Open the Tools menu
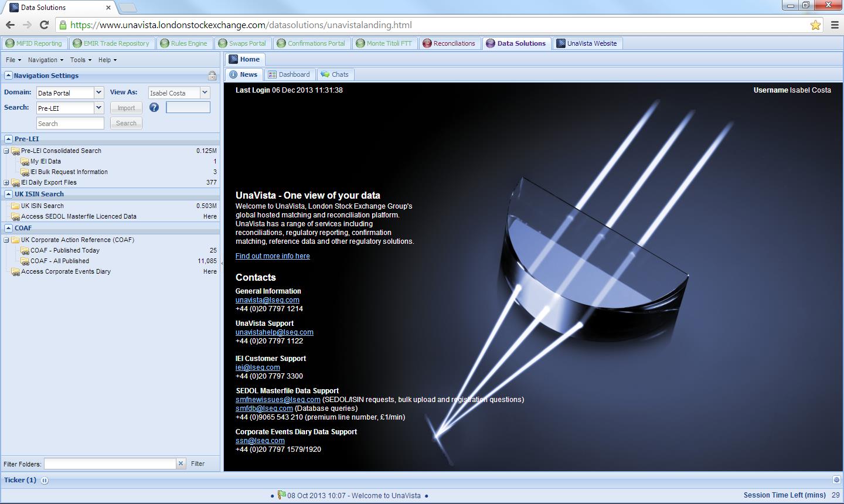Image resolution: width=844 pixels, height=504 pixels. [81, 60]
